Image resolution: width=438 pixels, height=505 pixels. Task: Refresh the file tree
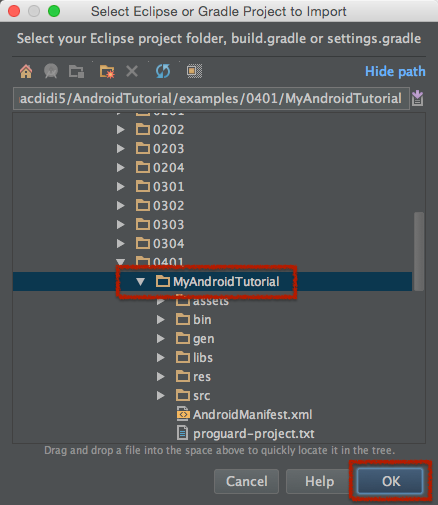[163, 71]
